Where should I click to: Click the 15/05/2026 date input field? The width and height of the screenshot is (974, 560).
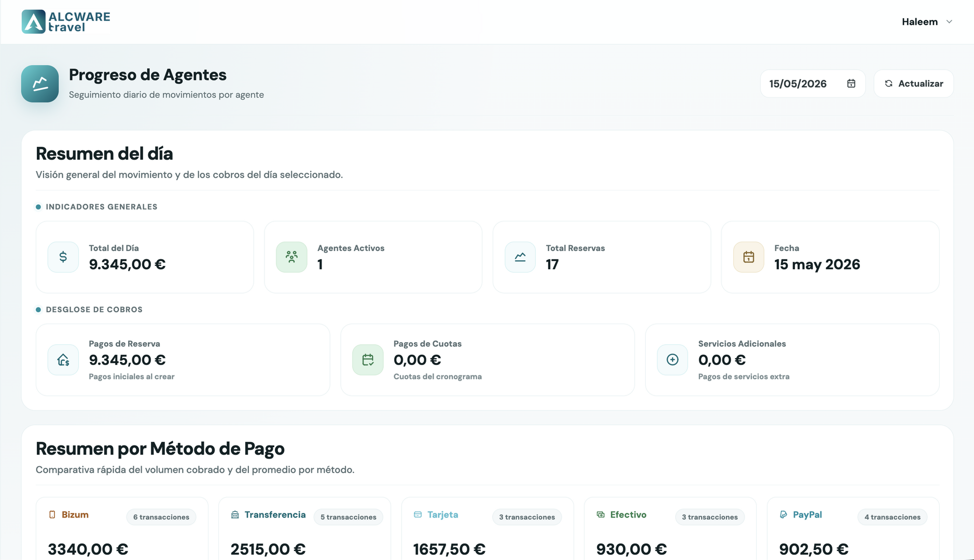pyautogui.click(x=813, y=83)
